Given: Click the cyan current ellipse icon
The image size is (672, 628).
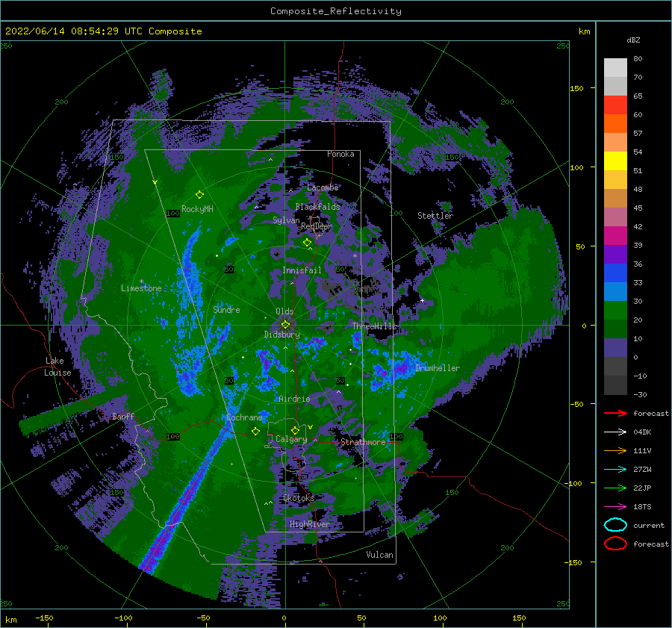Looking at the screenshot, I should (615, 525).
